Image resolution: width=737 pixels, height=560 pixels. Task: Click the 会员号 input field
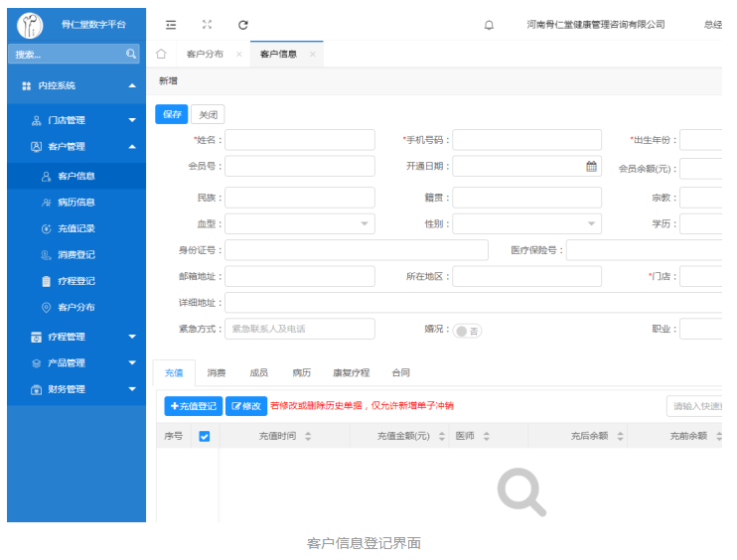(300, 166)
